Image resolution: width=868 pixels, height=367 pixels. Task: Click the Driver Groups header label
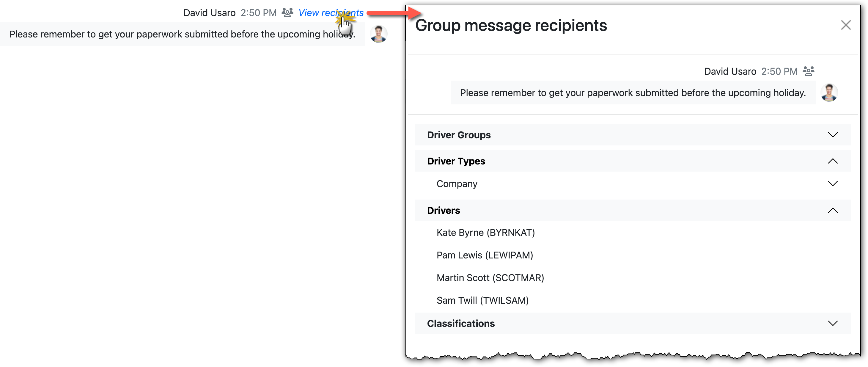coord(459,135)
